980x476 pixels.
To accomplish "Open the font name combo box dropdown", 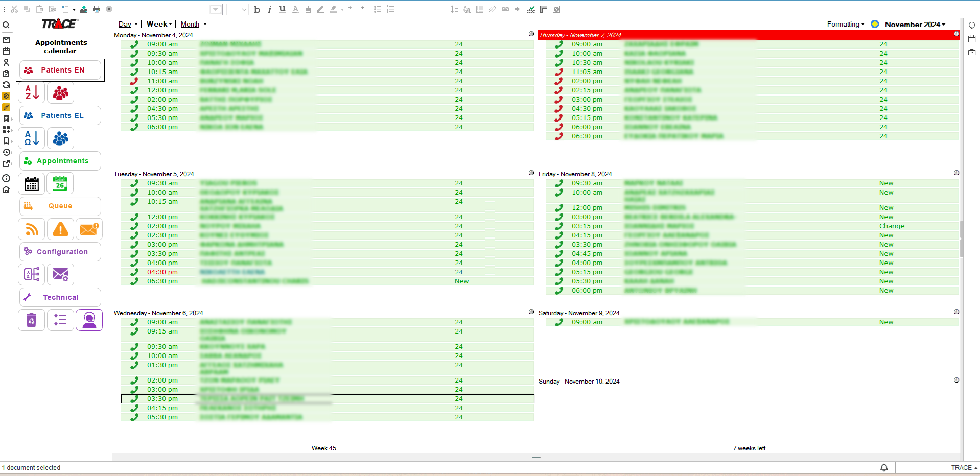I will click(x=216, y=9).
